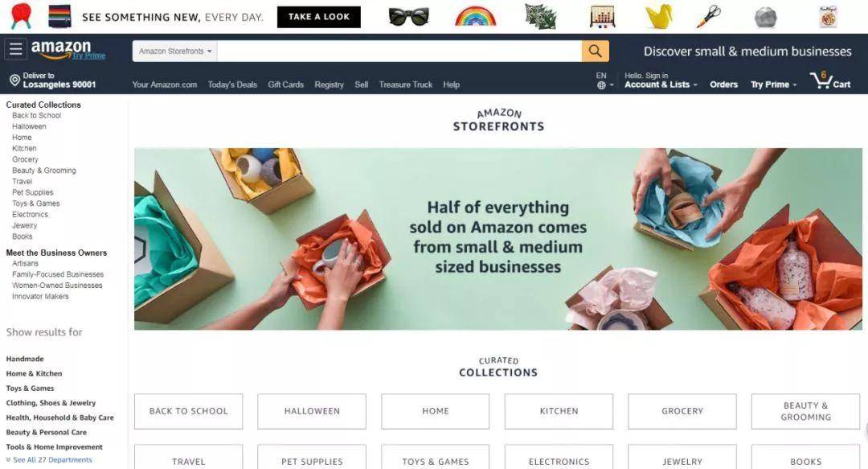
Task: Expand the Amazon Storefronts search category dropdown
Action: click(x=175, y=51)
